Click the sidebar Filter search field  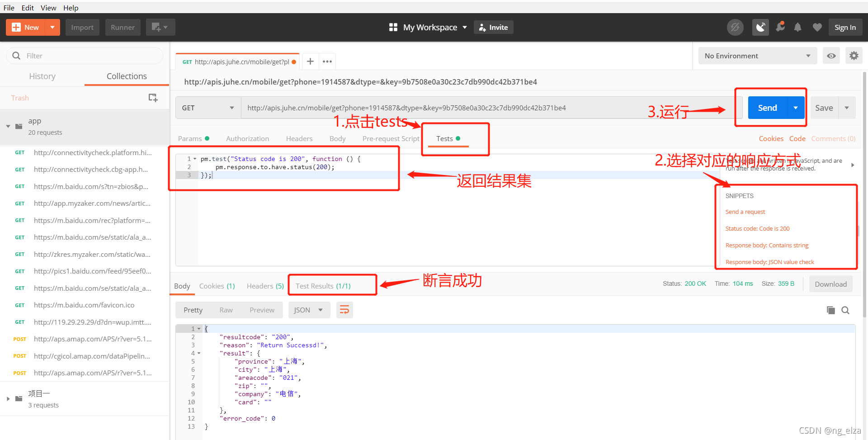pos(85,56)
